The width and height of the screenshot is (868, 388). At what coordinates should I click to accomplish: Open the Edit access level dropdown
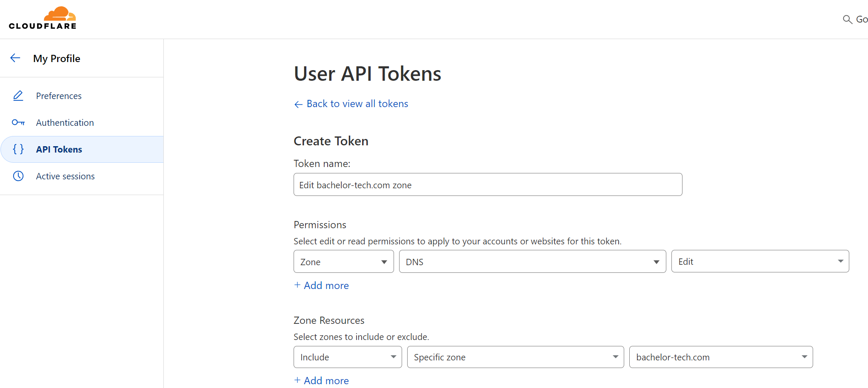tap(760, 261)
